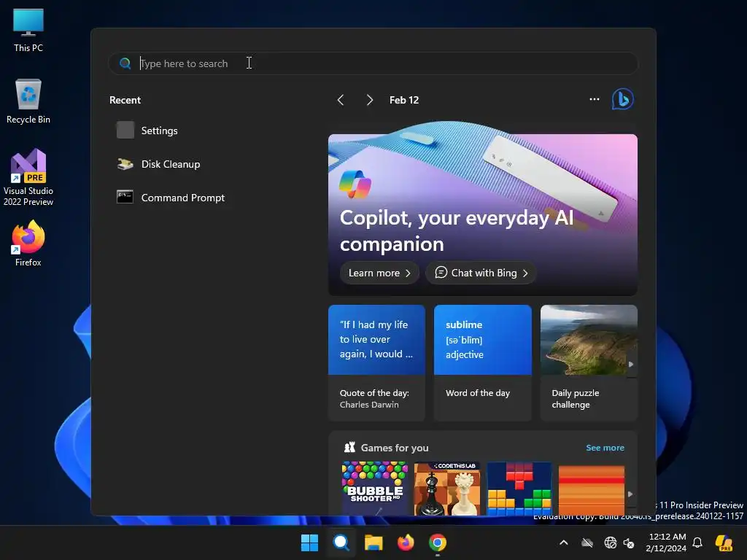
Task: Select the Firefox desktop shortcut
Action: click(28, 244)
